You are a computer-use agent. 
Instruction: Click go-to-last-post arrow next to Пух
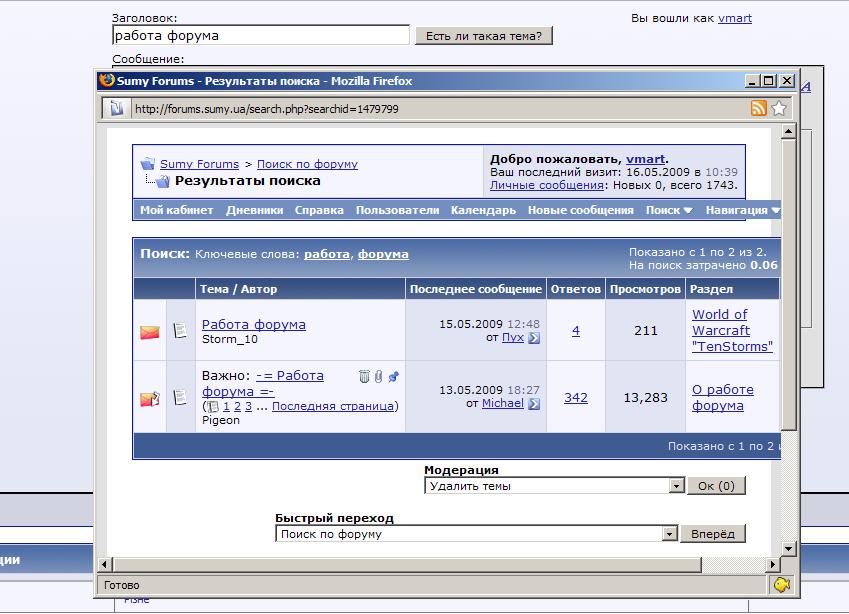534,338
